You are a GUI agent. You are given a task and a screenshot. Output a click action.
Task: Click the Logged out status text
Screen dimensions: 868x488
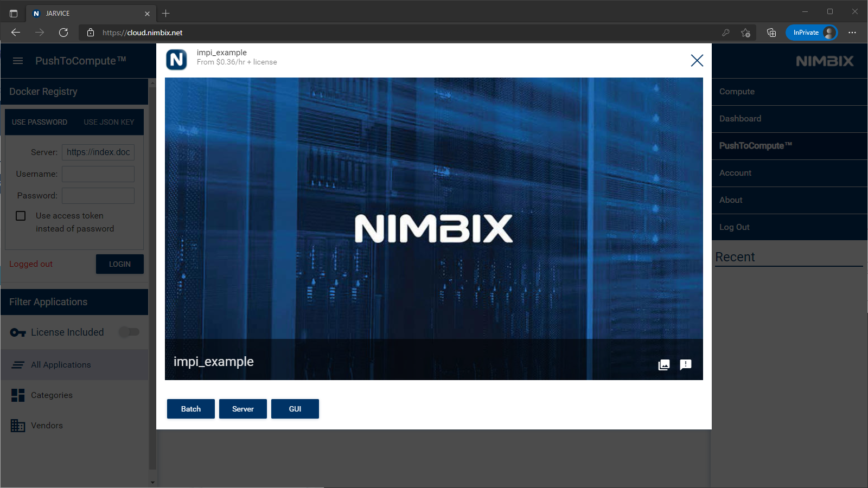click(31, 264)
